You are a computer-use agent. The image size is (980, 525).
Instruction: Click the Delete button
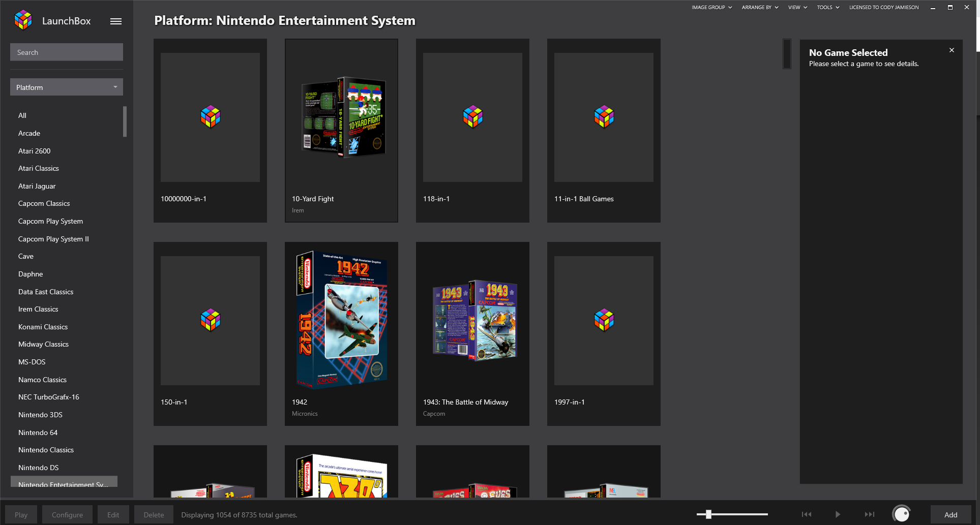(154, 515)
